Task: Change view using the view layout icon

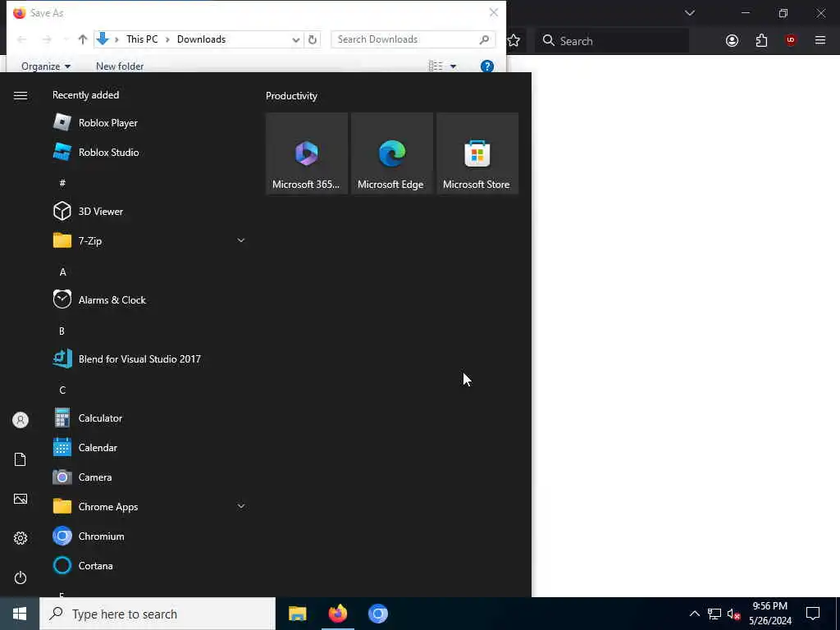Action: (x=436, y=66)
